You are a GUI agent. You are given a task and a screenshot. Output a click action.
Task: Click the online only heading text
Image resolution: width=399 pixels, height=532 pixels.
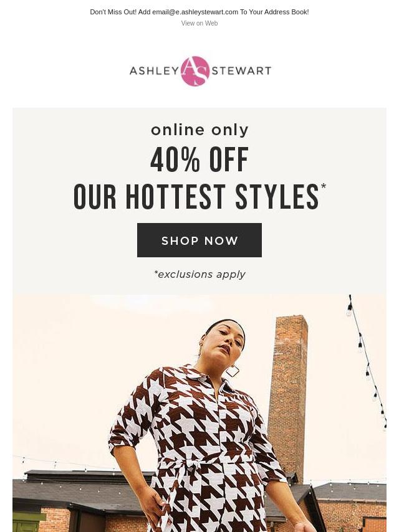(x=199, y=130)
